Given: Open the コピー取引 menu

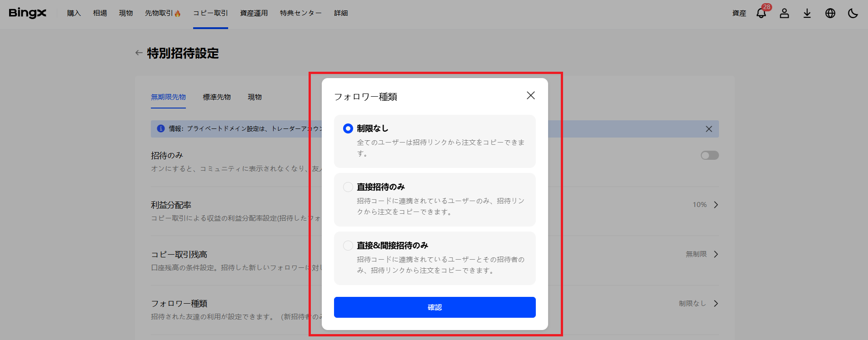Looking at the screenshot, I should [x=210, y=13].
